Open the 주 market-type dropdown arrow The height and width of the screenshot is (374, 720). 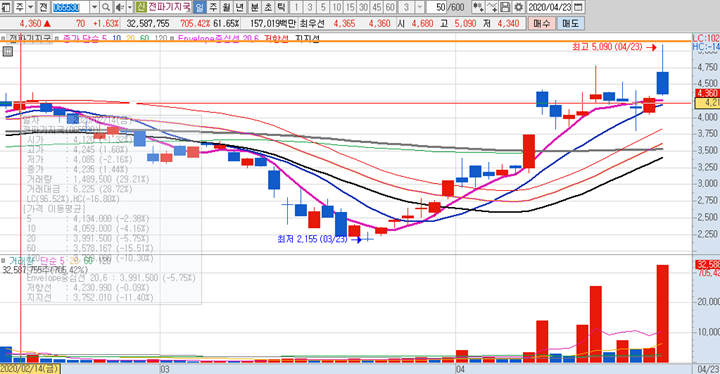pos(30,7)
